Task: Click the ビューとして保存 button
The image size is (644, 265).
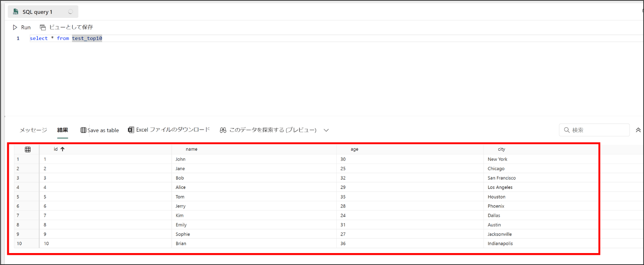Action: point(66,28)
